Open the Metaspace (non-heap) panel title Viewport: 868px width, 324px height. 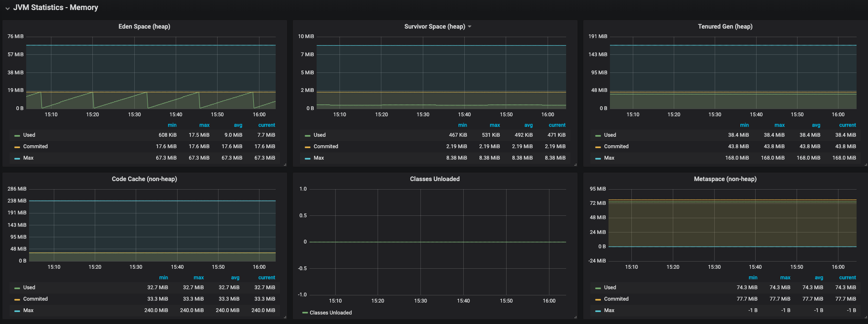click(725, 179)
